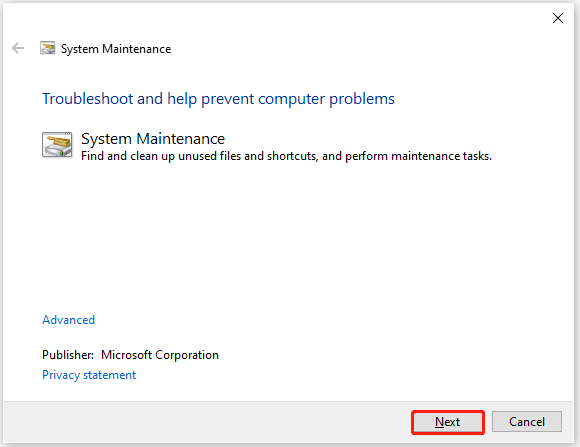Proceed with the Next button

pos(448,422)
